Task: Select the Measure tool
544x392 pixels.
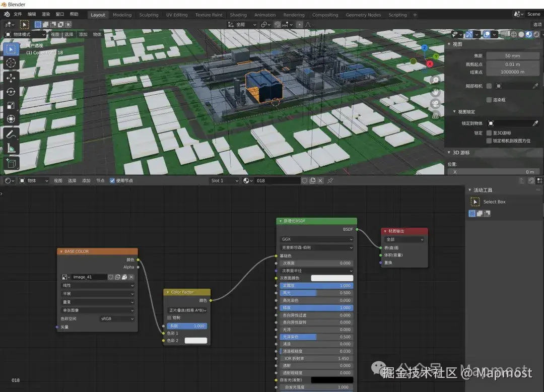Action: [11, 148]
